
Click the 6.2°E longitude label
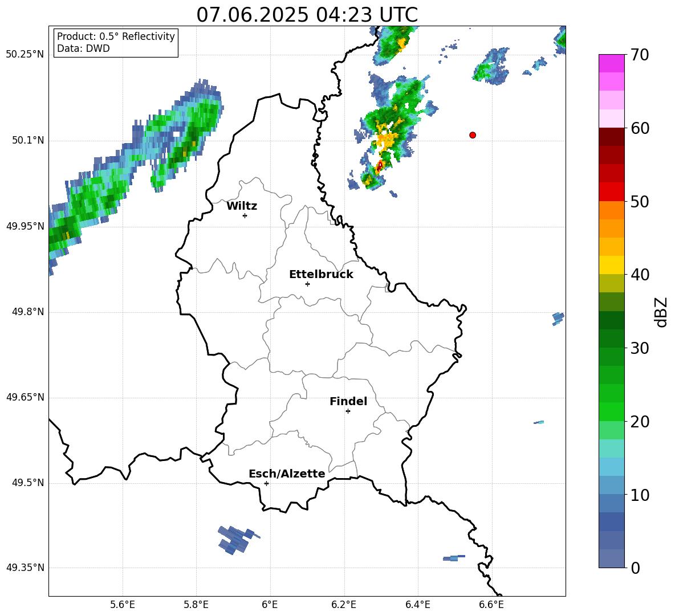[x=344, y=605]
